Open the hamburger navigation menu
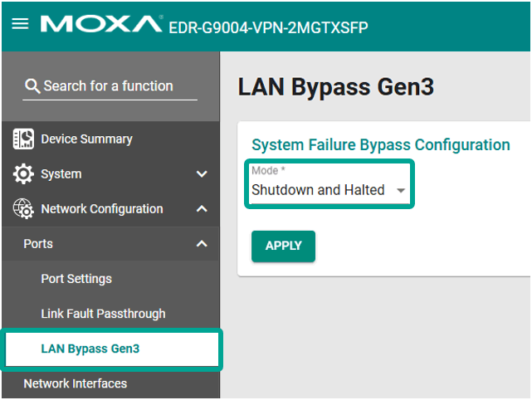 (x=20, y=24)
